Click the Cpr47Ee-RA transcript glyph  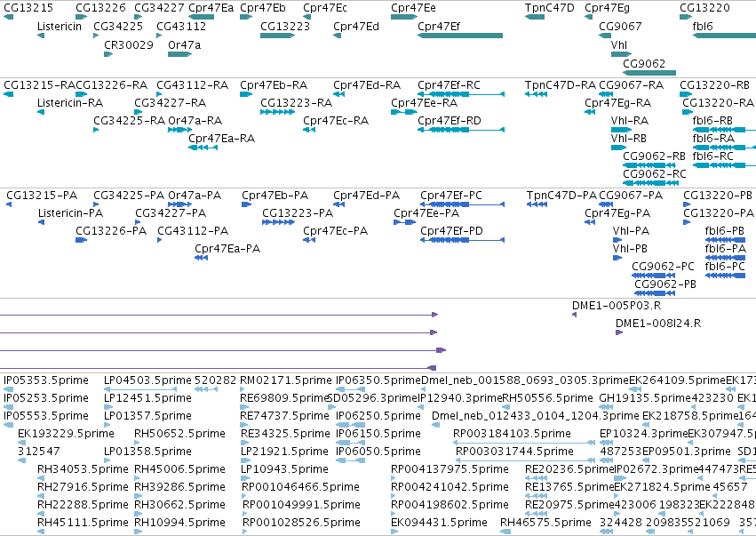click(404, 112)
